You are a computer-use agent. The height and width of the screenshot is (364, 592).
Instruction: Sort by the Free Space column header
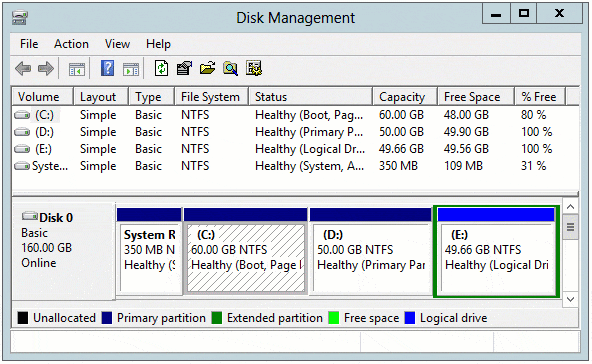click(x=476, y=97)
